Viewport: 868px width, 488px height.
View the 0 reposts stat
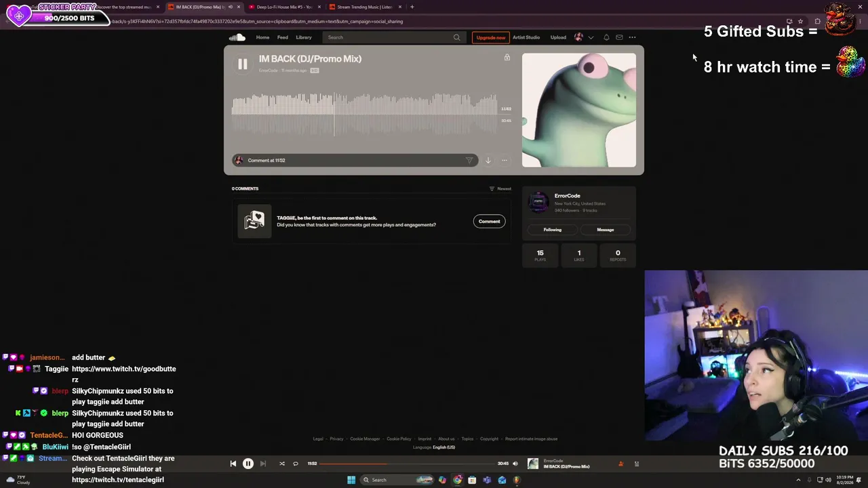coord(617,256)
